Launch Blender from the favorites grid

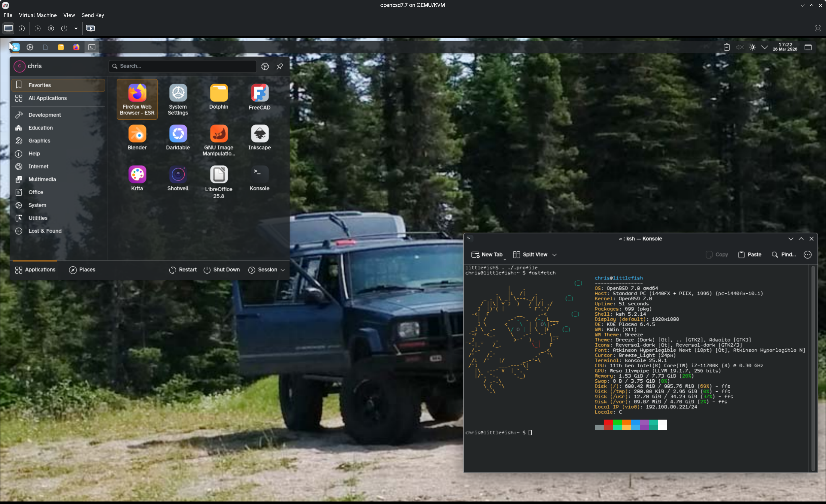[137, 134]
